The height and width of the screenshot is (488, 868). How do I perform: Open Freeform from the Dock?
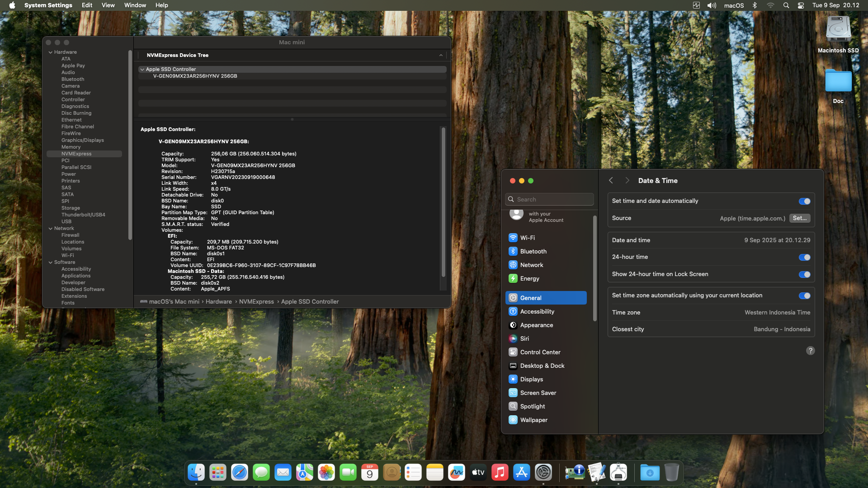click(457, 473)
